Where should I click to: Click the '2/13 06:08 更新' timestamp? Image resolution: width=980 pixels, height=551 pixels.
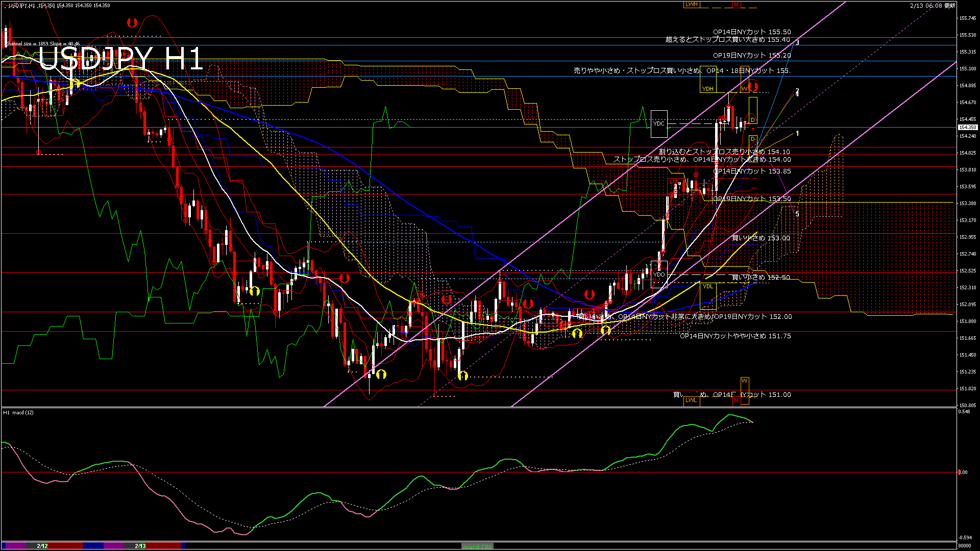click(933, 6)
